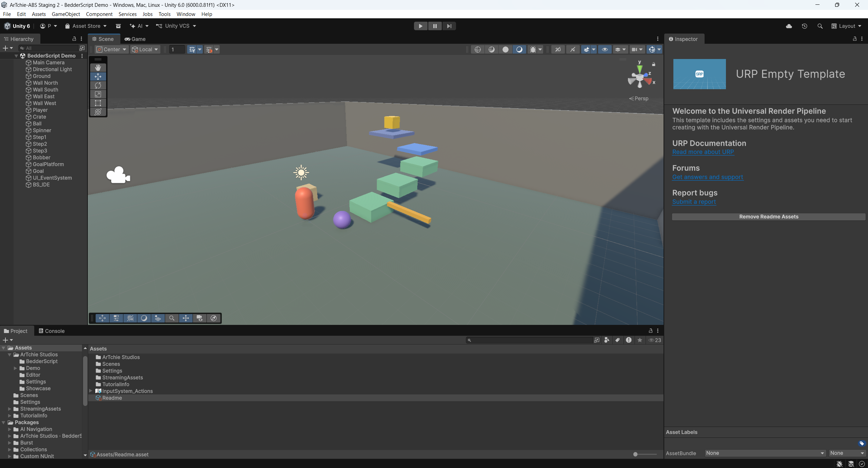Open the Unity VCS dropdown
Image resolution: width=868 pixels, height=468 pixels.
click(176, 26)
